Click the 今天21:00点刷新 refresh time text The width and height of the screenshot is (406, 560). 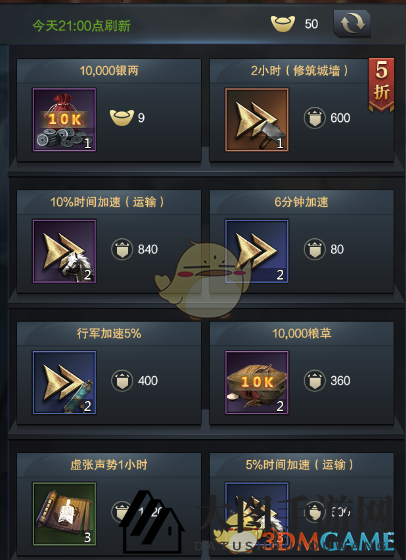(x=81, y=26)
